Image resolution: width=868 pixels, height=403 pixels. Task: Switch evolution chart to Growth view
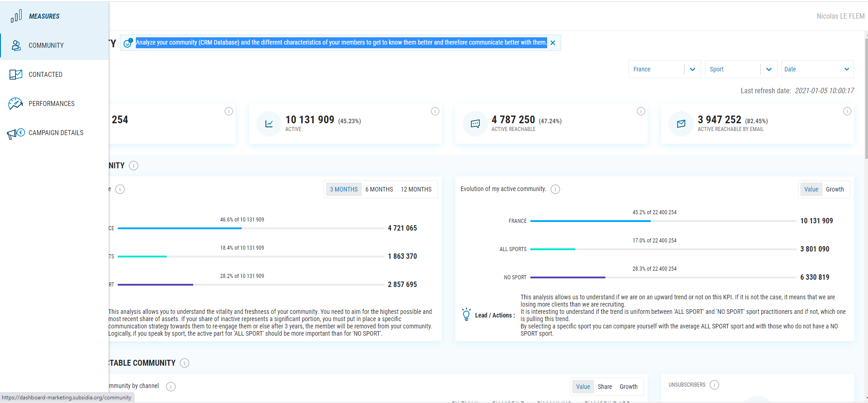835,190
